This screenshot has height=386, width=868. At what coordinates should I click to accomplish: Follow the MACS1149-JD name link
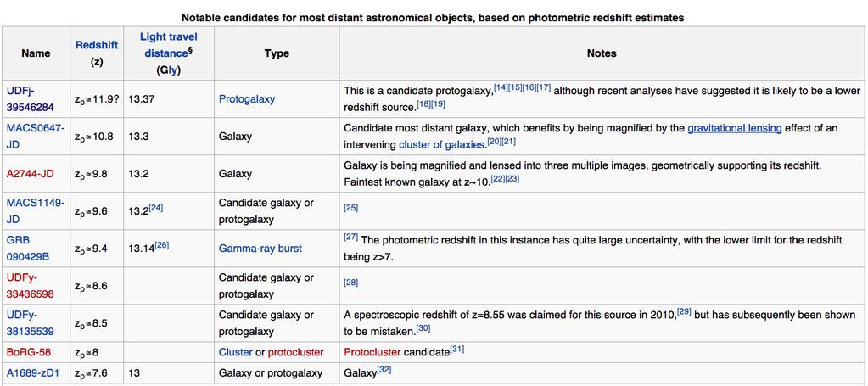pos(36,211)
